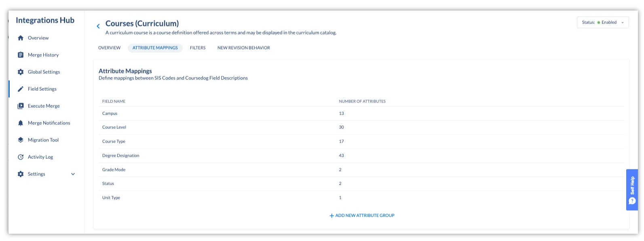The image size is (644, 241).
Task: Open the Self Help side widget
Action: 632,190
